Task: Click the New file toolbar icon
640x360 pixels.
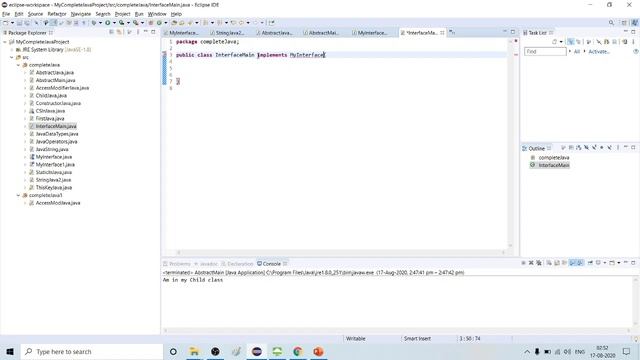Action: pos(6,23)
